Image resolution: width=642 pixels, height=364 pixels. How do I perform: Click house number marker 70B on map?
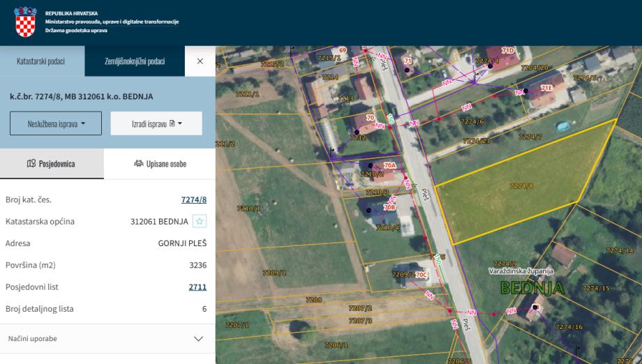(x=389, y=207)
